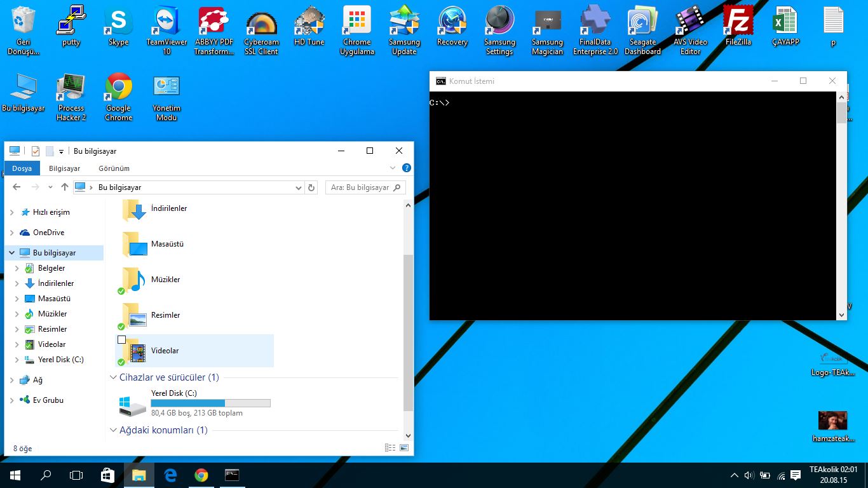Open Customize Quick Access Toolbar dropdown

(x=62, y=151)
